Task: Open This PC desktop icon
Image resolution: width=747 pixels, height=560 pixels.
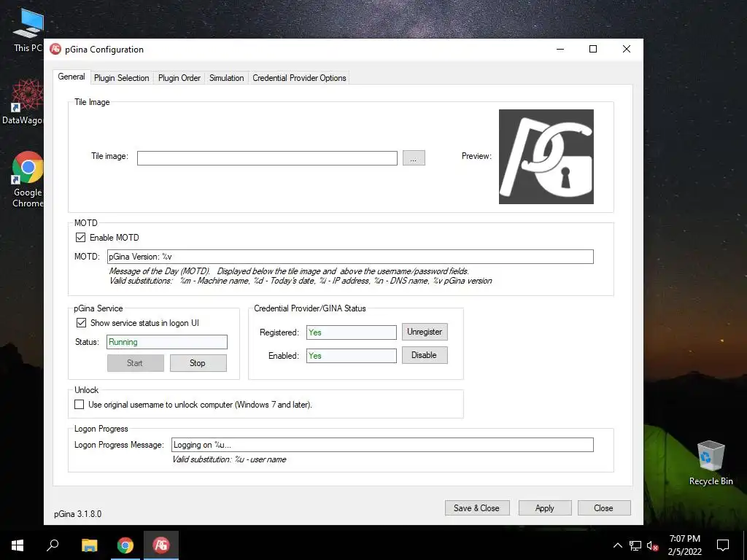Action: (x=28, y=29)
